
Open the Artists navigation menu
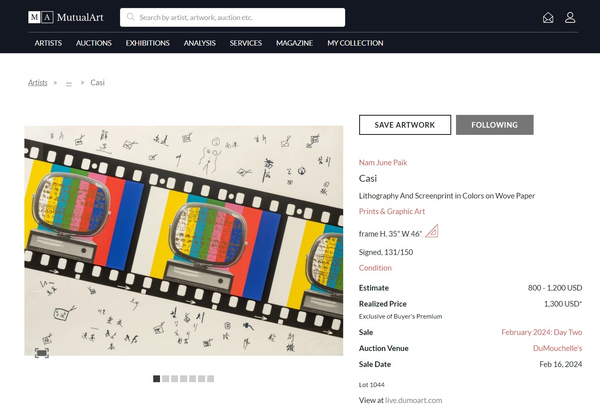pos(48,43)
